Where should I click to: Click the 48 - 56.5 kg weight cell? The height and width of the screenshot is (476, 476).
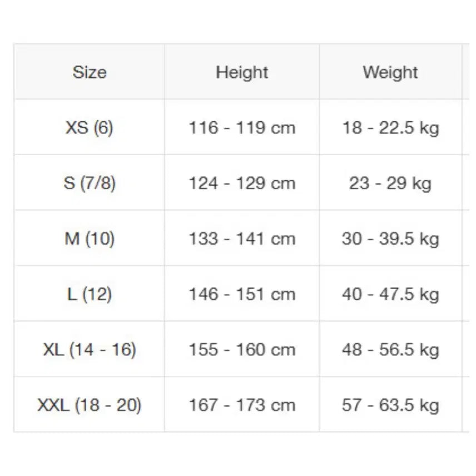[390, 350]
